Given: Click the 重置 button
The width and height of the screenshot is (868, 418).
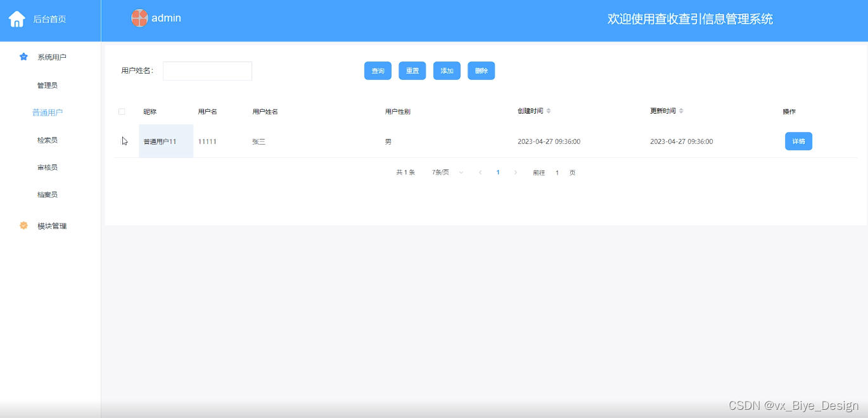Looking at the screenshot, I should (412, 71).
